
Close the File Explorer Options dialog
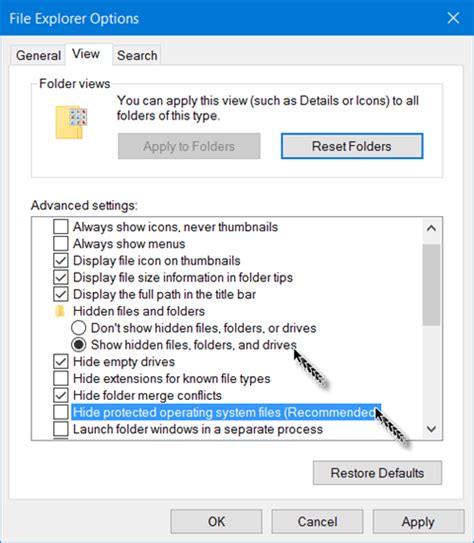(x=453, y=18)
